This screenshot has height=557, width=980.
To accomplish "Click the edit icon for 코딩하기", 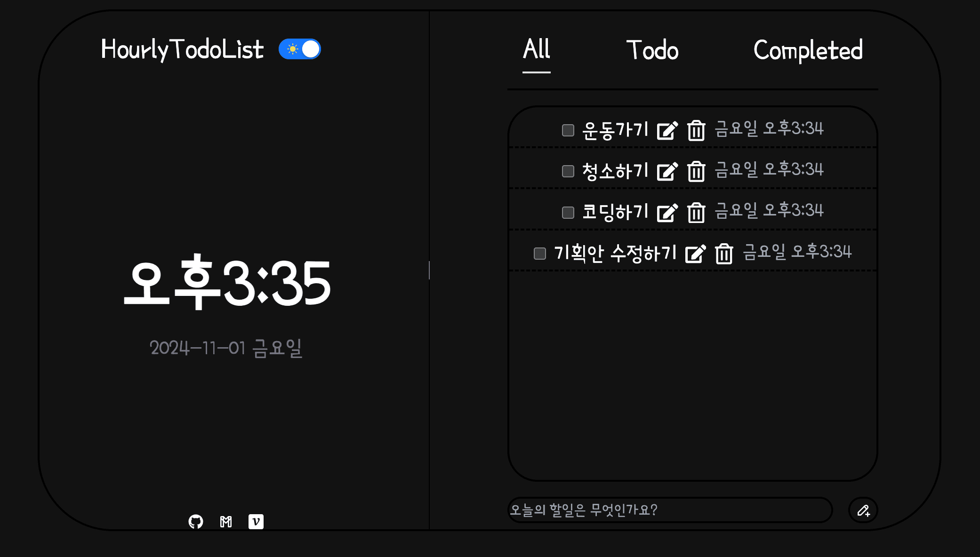I will [667, 211].
